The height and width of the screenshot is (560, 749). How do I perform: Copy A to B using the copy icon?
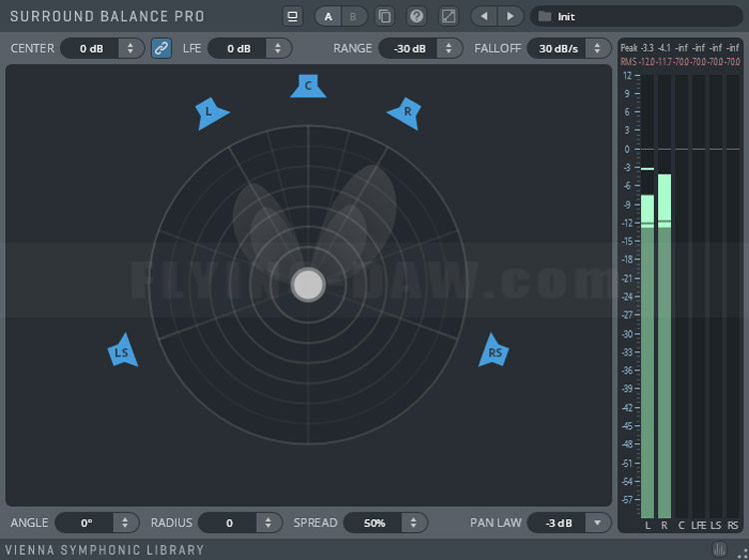[x=384, y=17]
